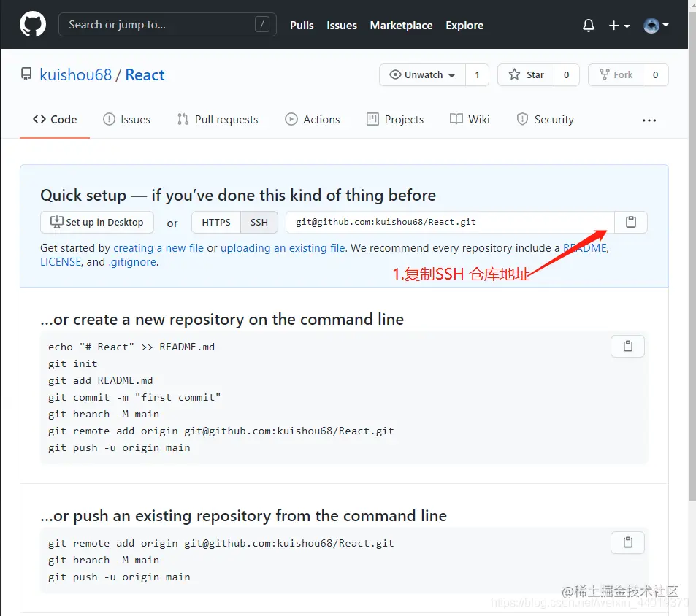Open the kuishou68 owner profile link
This screenshot has height=616, width=696.
point(76,74)
